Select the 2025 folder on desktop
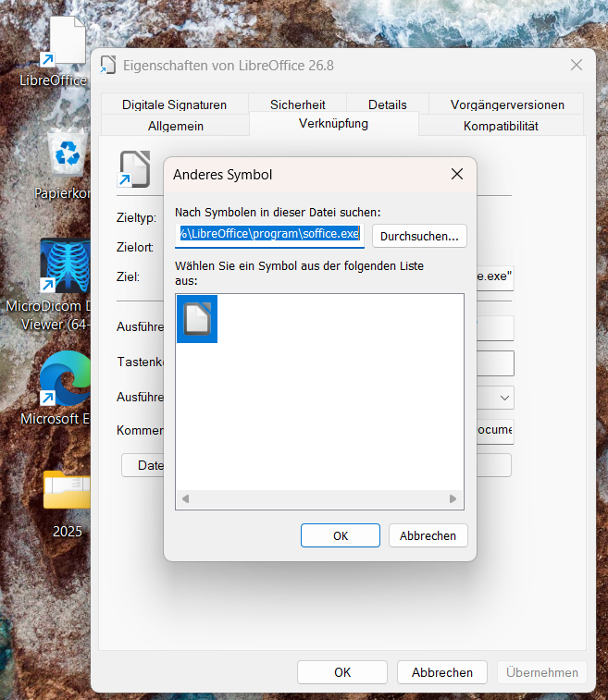608x700 pixels. tap(67, 490)
